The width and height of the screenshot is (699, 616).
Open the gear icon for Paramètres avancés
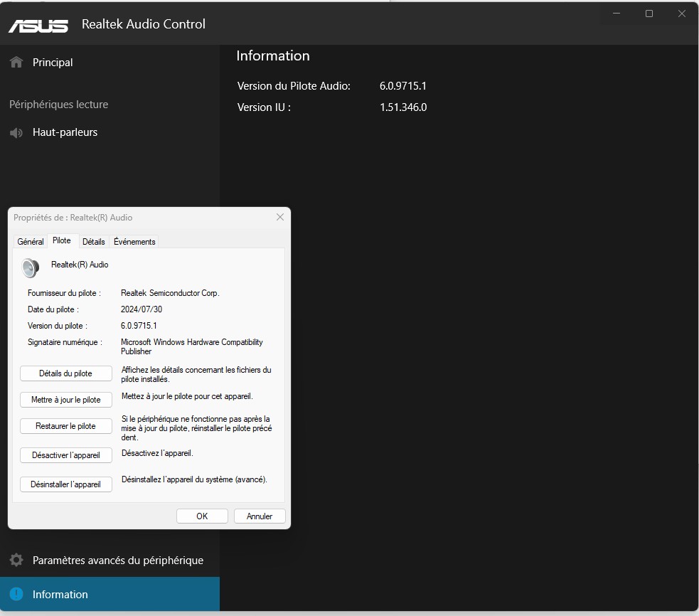[x=16, y=561]
